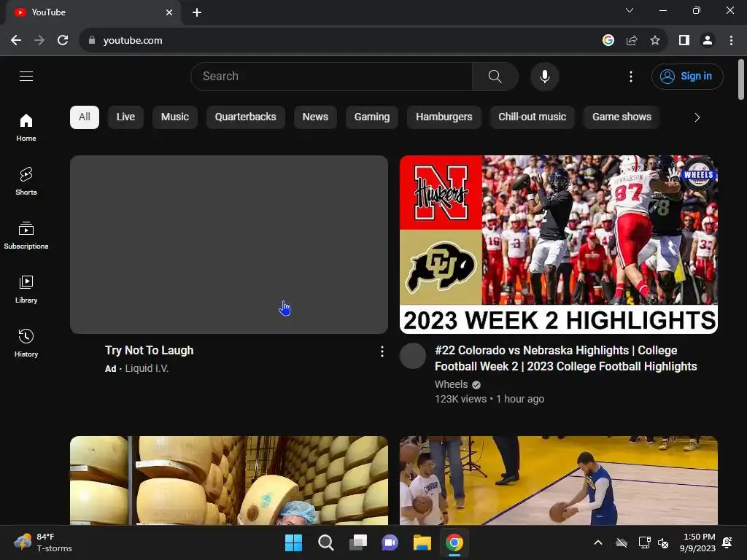Select the Gaming filter chip
This screenshot has height=560, width=747.
click(x=372, y=117)
